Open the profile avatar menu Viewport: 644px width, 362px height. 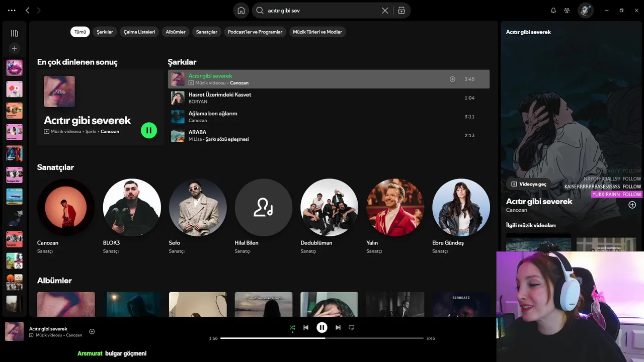585,10
